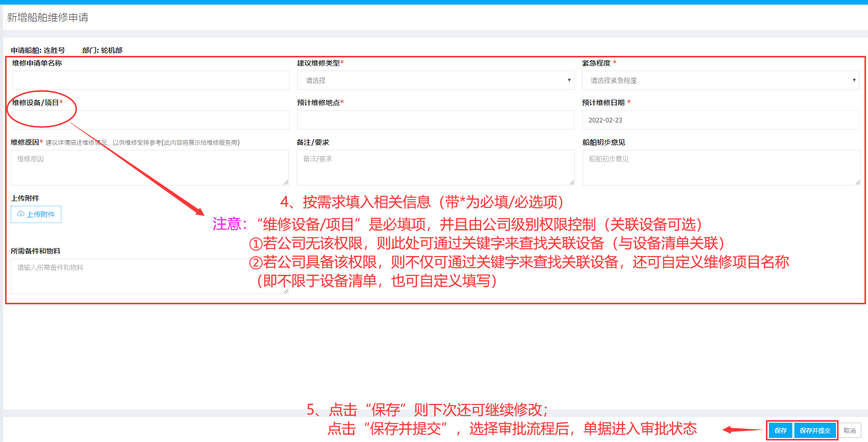The image size is (868, 442).
Task: Click the 所需备件和物料 label
Action: 36,251
